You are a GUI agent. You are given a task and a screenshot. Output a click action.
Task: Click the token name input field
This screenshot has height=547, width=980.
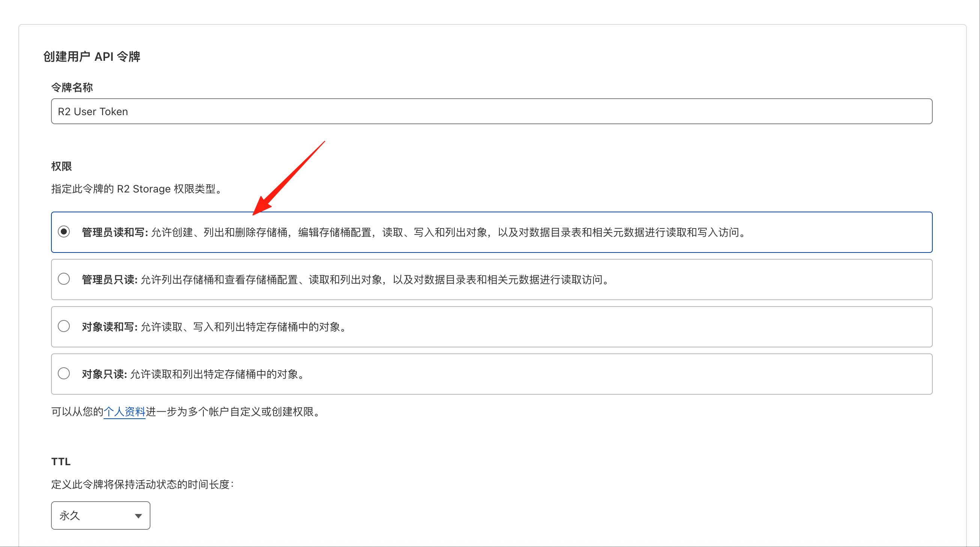pyautogui.click(x=491, y=111)
